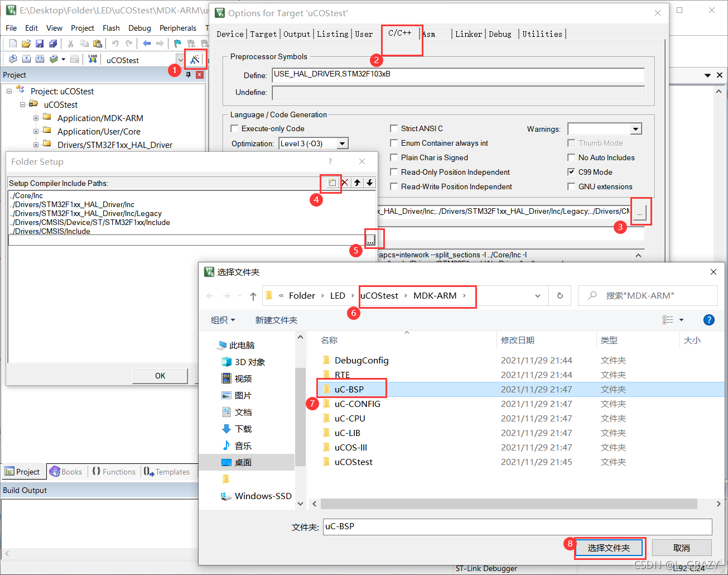Open Include Paths browse button
728x575 pixels.
click(x=640, y=212)
